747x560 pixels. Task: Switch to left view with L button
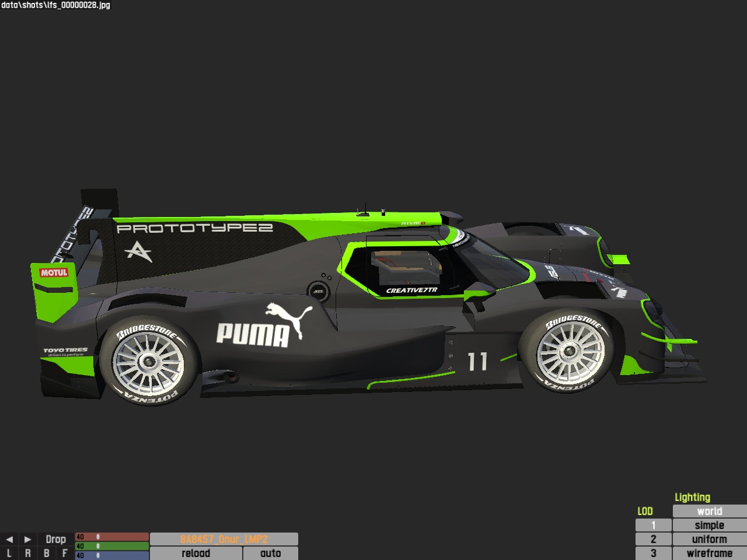(x=9, y=553)
